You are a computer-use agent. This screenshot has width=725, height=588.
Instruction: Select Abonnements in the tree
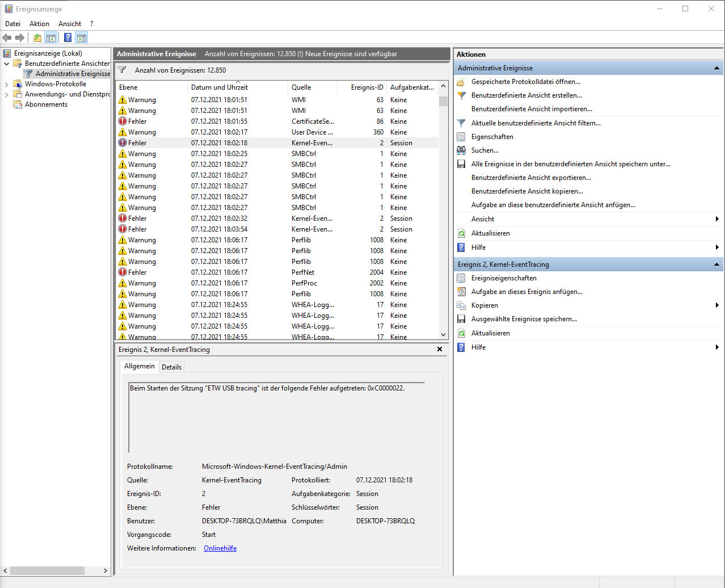click(46, 104)
